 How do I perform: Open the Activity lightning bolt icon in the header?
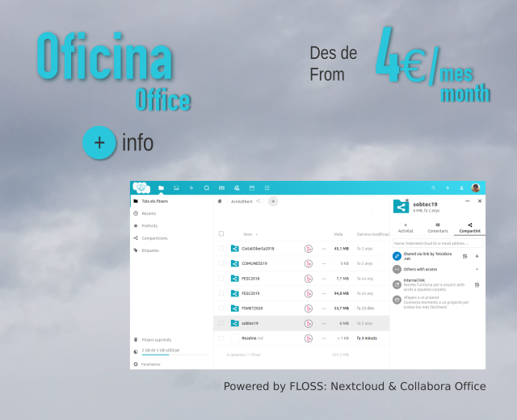pyautogui.click(x=191, y=188)
